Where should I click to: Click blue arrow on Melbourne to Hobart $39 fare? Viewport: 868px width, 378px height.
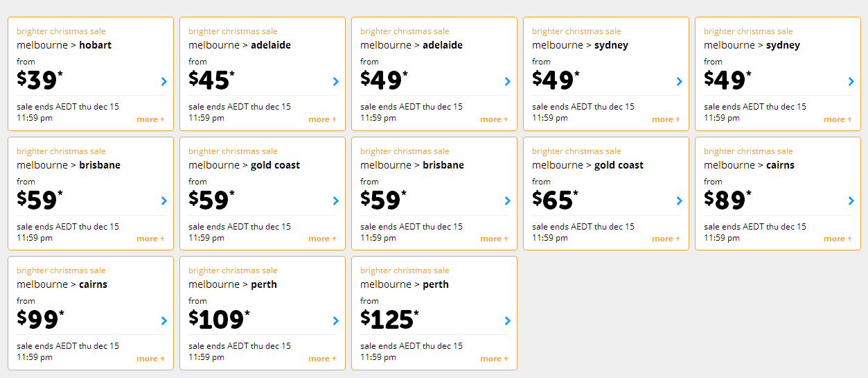point(164,81)
